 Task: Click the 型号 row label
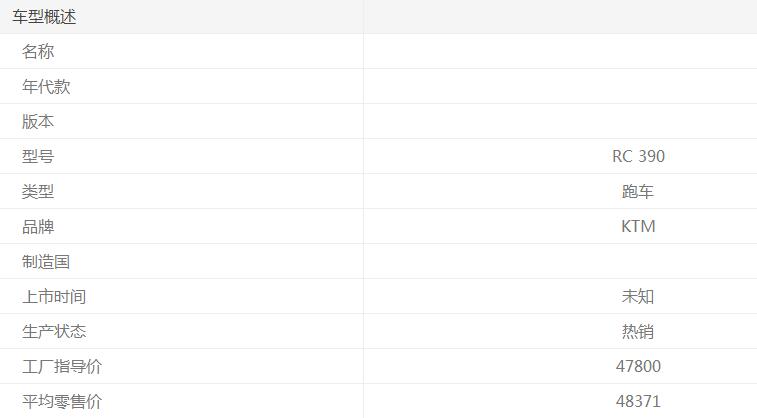point(38,157)
